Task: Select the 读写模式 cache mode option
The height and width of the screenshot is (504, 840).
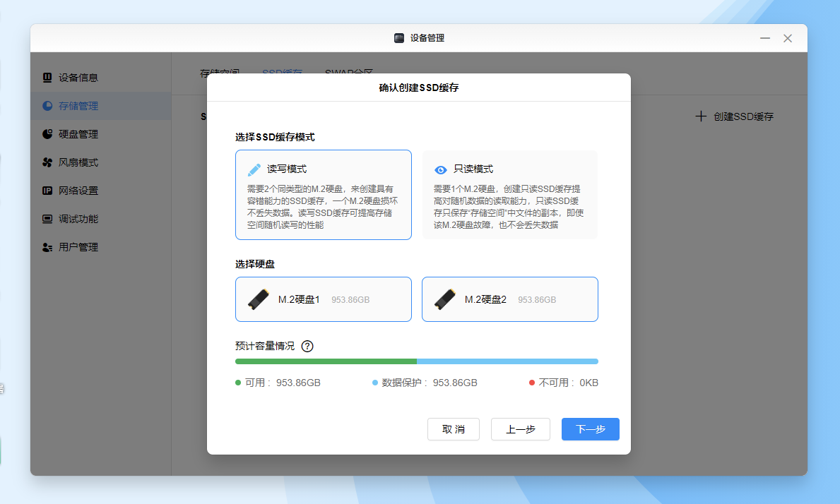Action: 324,195
